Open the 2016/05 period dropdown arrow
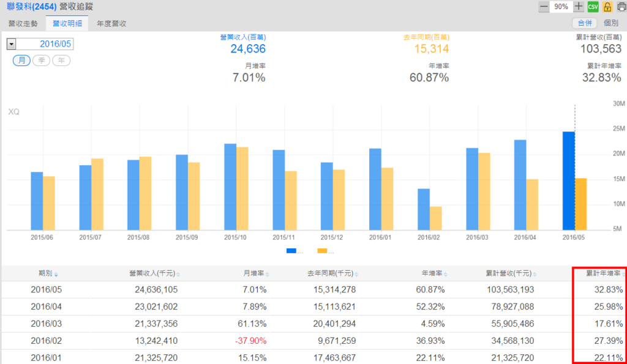Viewport: 627px width, 364px height. 11,44
